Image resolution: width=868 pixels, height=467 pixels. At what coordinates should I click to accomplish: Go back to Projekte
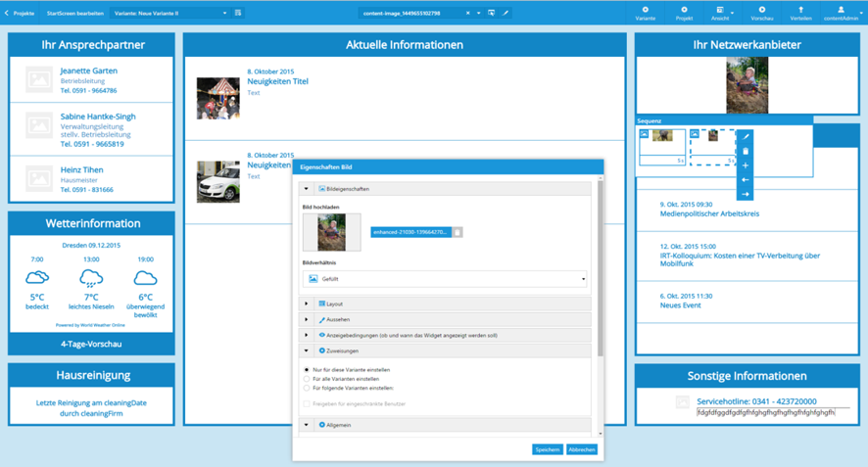(20, 13)
